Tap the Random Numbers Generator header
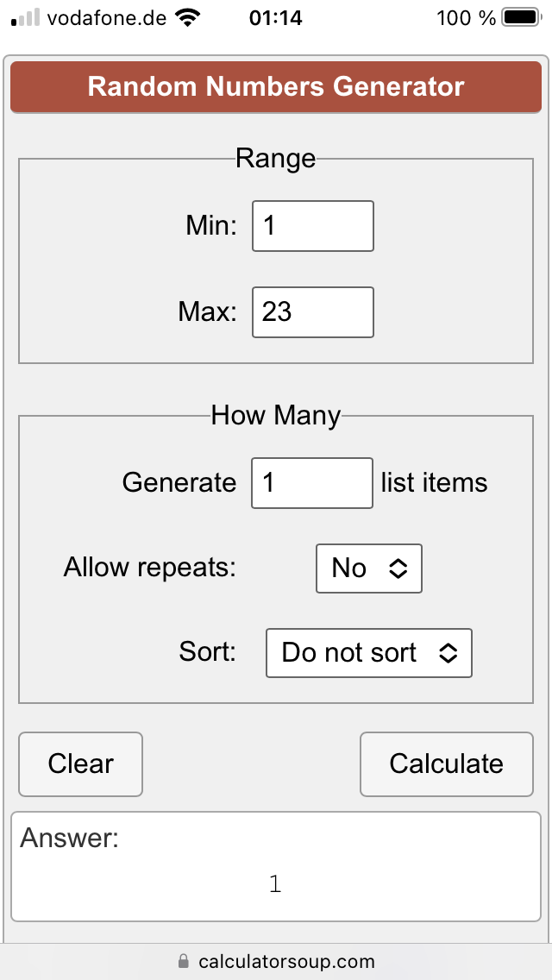The image size is (552, 980). (x=276, y=87)
